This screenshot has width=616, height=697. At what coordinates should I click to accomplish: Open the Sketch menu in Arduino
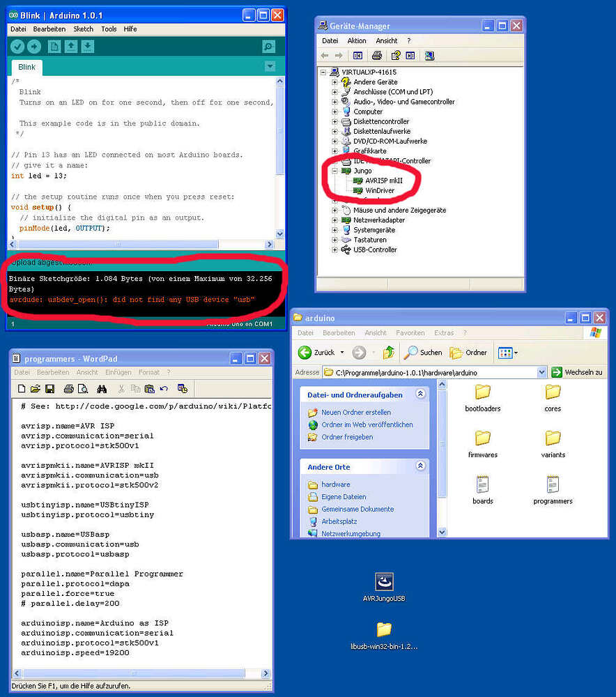tap(83, 29)
